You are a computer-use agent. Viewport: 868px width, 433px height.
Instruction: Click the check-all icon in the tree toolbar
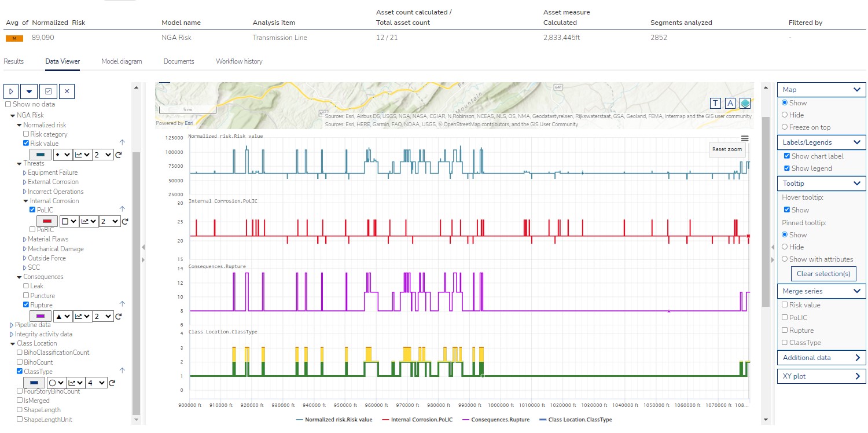click(48, 91)
